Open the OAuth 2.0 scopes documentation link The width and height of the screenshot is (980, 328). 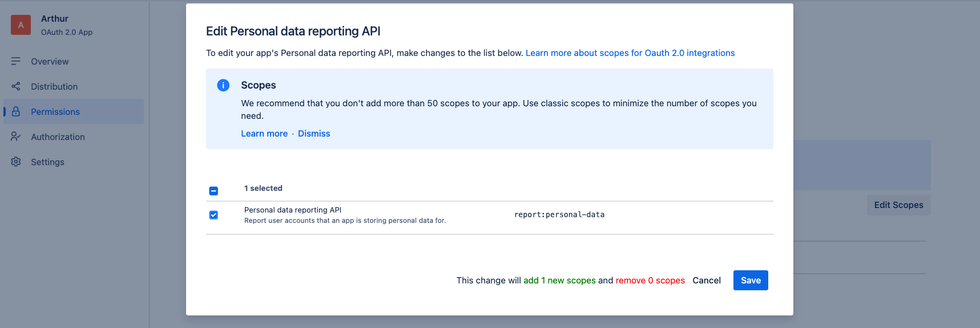[630, 53]
